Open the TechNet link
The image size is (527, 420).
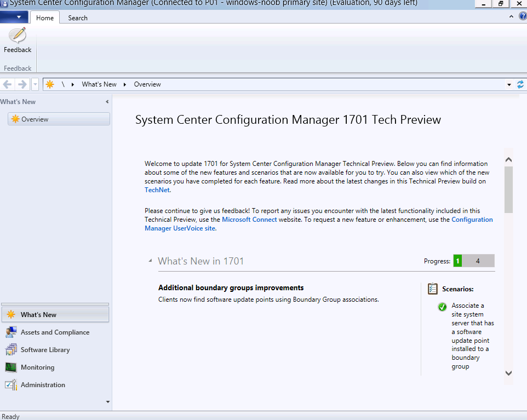coord(157,190)
